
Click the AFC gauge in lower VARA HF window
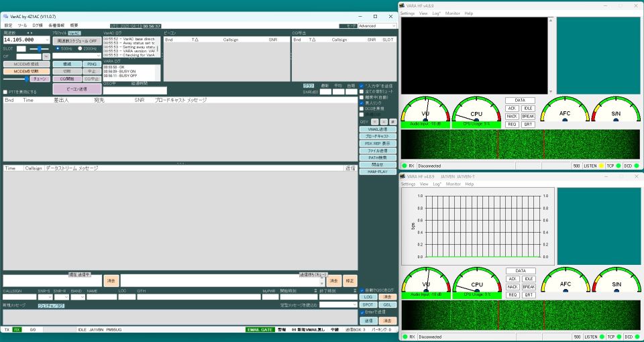pos(566,280)
